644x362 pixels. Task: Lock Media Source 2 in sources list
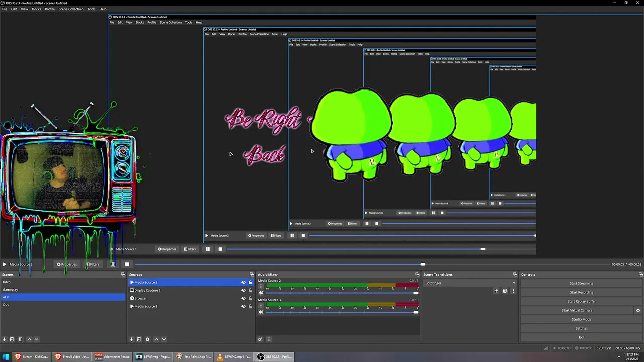pyautogui.click(x=250, y=306)
